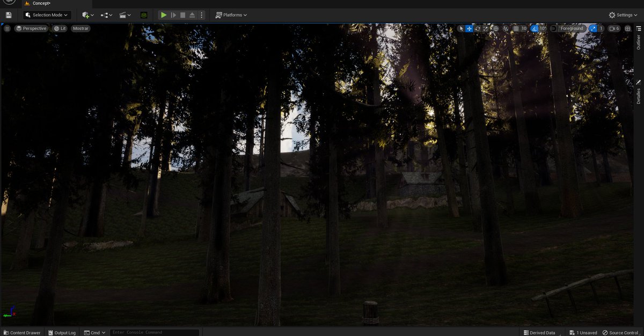Click the green box icon left of Play

[144, 15]
